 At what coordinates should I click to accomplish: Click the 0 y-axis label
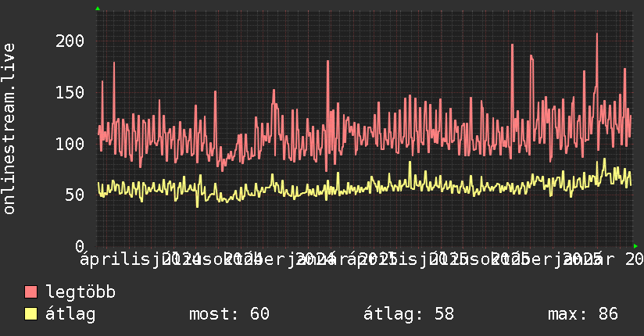pos(80,246)
